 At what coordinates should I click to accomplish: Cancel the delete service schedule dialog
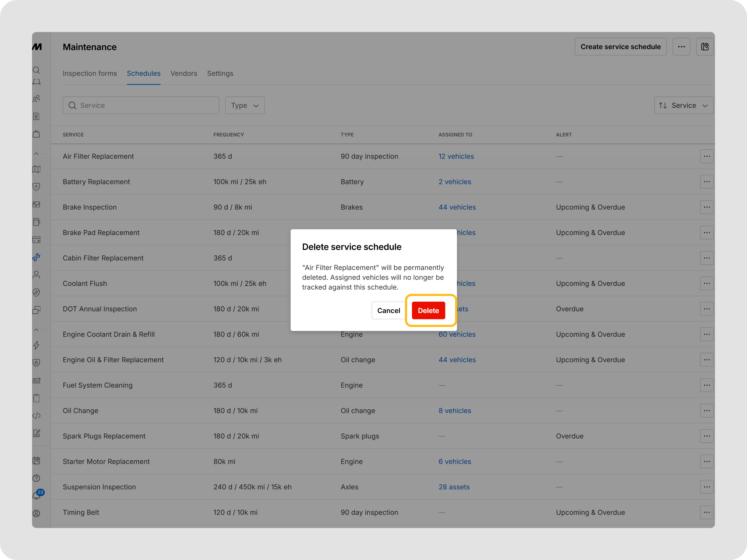(388, 310)
